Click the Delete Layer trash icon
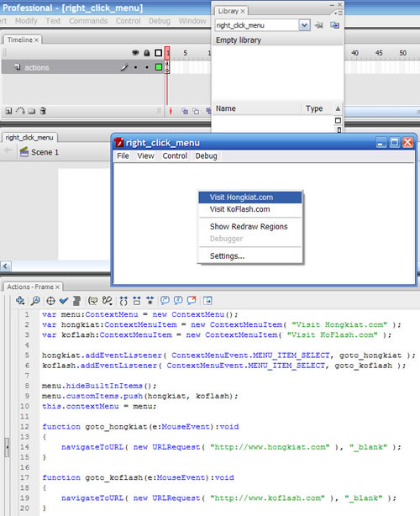 point(43,111)
